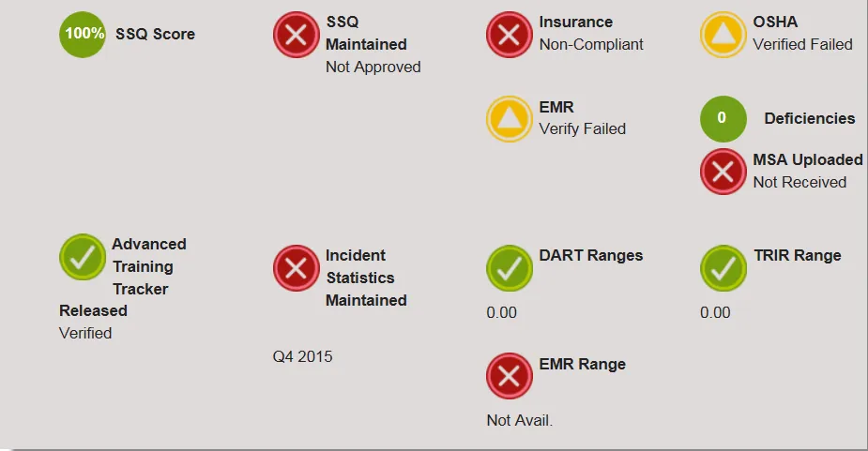
Task: Select the green check DART Ranges icon
Action: coord(510,268)
